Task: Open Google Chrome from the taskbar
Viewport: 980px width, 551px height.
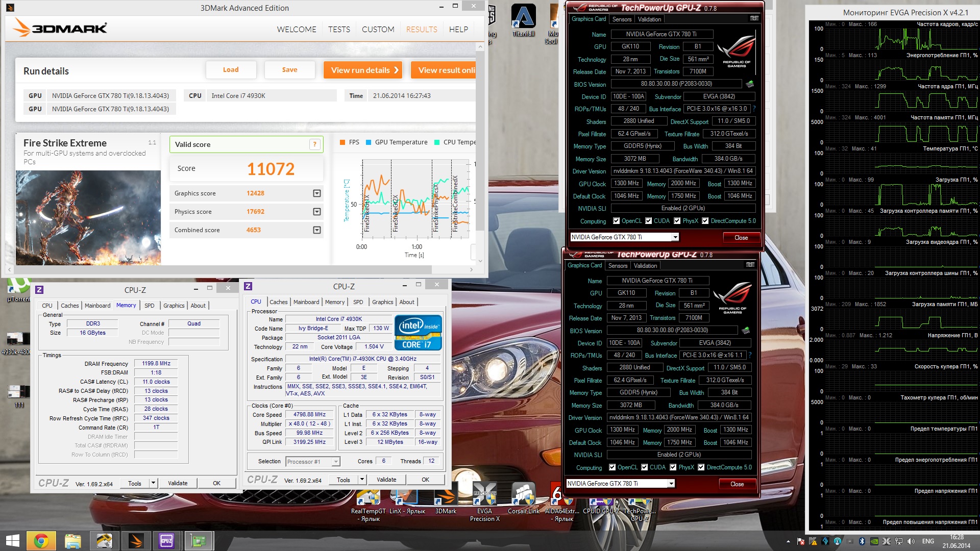Action: click(41, 541)
